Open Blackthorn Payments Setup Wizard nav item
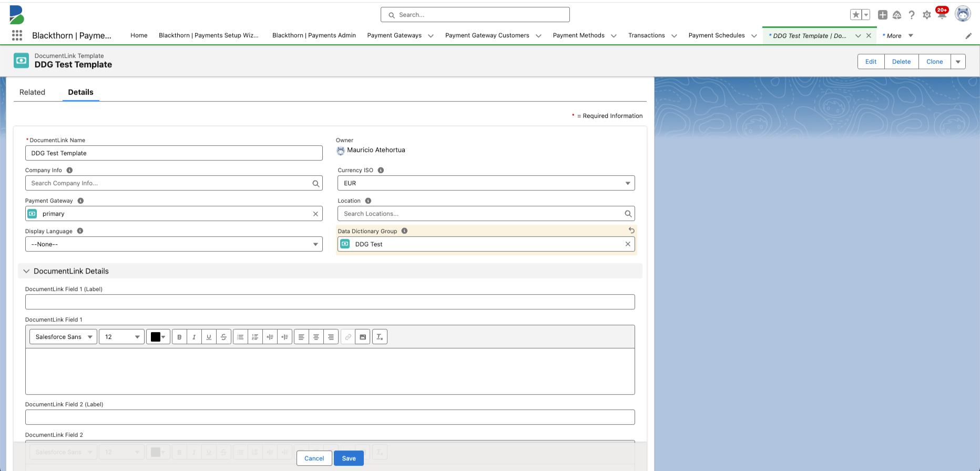This screenshot has width=980, height=471. 209,35
